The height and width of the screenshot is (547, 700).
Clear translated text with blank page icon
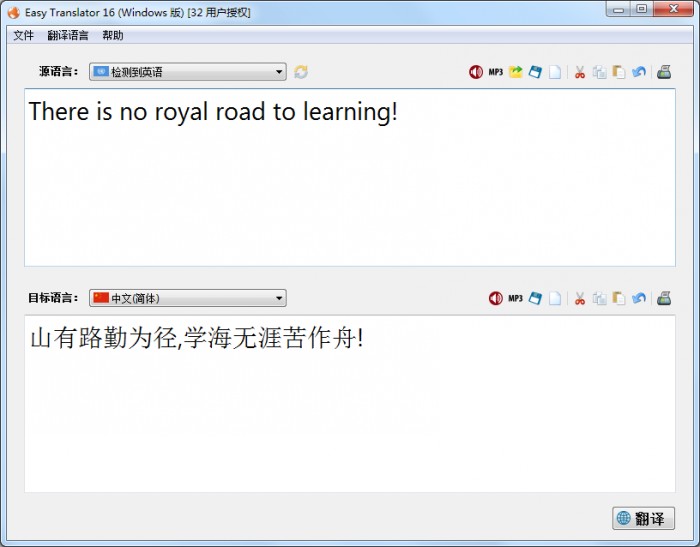tap(554, 298)
